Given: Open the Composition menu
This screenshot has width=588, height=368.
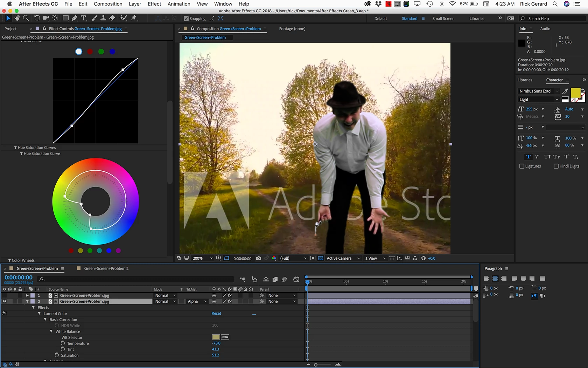Looking at the screenshot, I should point(108,4).
